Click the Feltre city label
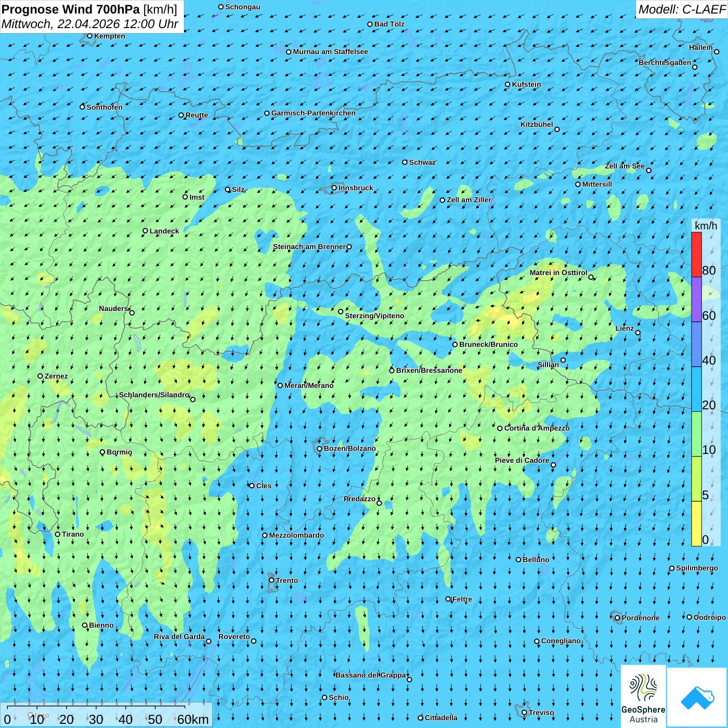Viewport: 728px width, 728px height. tap(462, 599)
